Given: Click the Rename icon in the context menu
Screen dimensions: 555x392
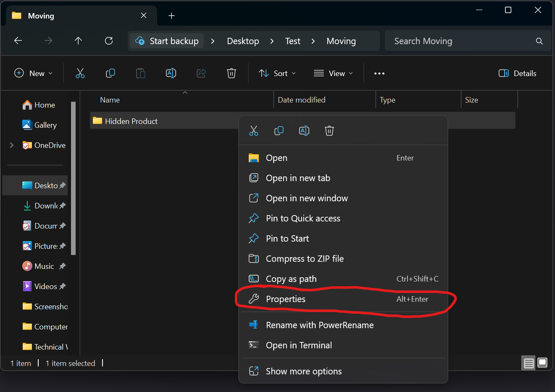Looking at the screenshot, I should pos(304,131).
